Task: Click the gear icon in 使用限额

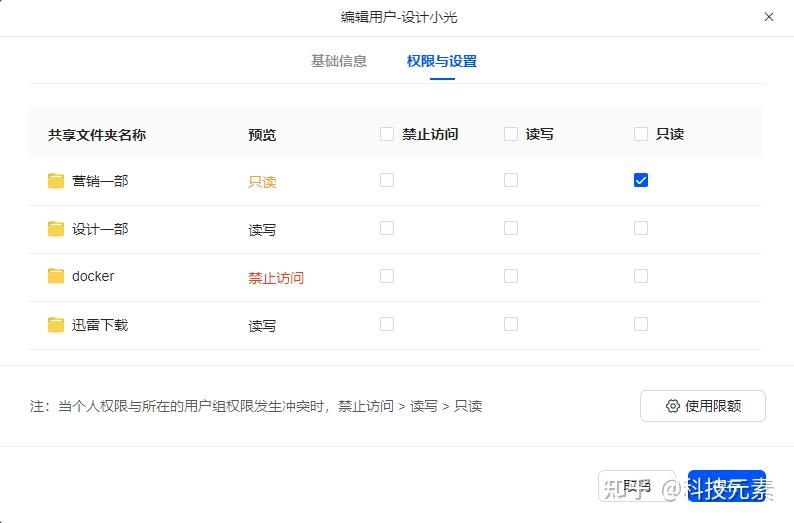Action: [x=673, y=406]
